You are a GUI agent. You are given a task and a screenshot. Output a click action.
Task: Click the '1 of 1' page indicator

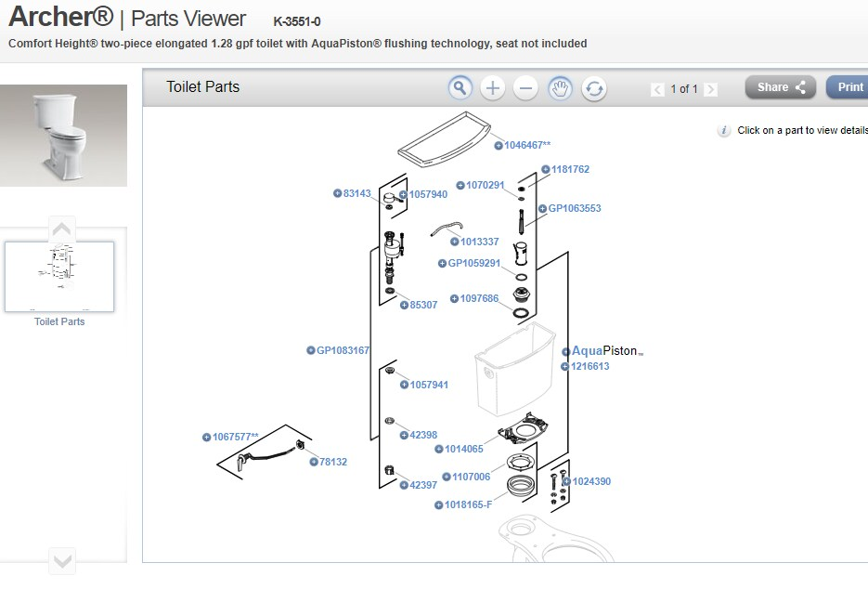pos(684,88)
